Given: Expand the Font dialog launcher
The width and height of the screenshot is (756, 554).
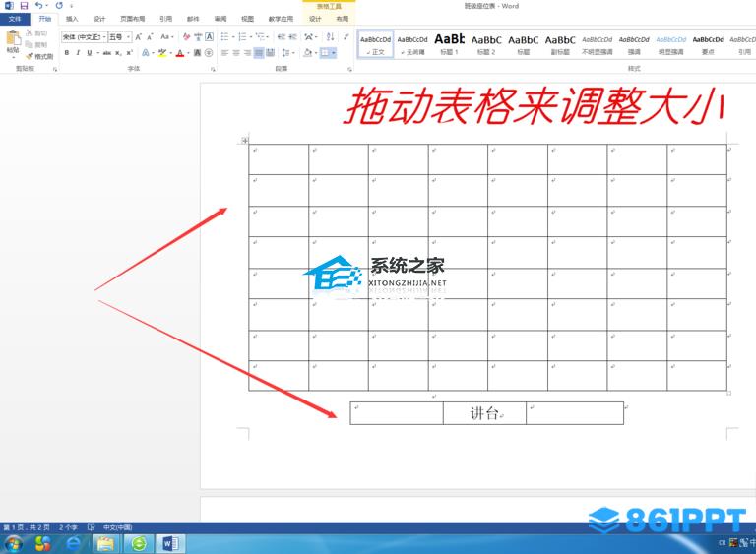Looking at the screenshot, I should [x=213, y=70].
